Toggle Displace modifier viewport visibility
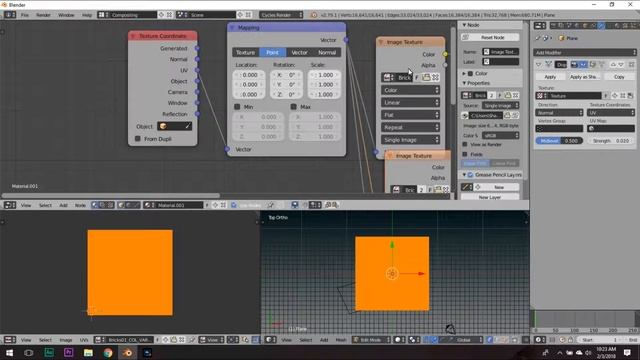640x360 pixels. 583,64
